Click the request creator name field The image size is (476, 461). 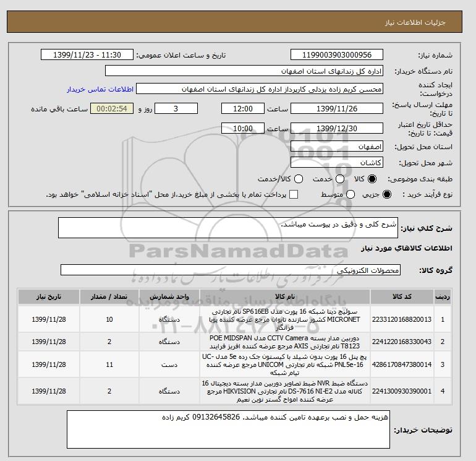(x=260, y=88)
